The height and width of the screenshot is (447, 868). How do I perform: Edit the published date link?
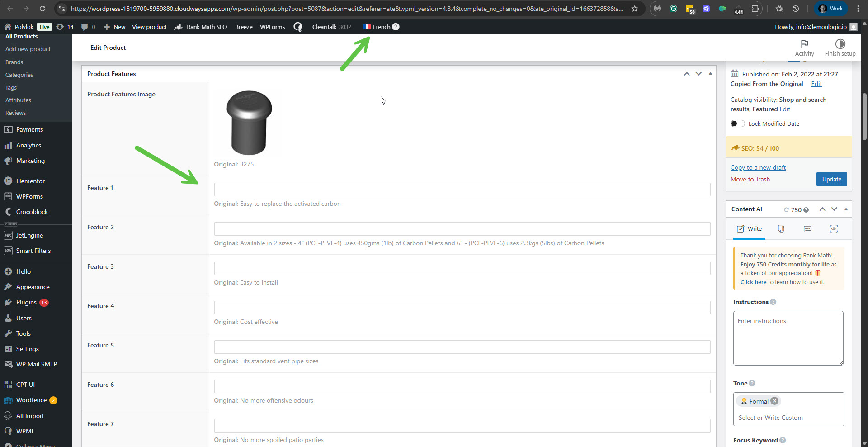[816, 84]
